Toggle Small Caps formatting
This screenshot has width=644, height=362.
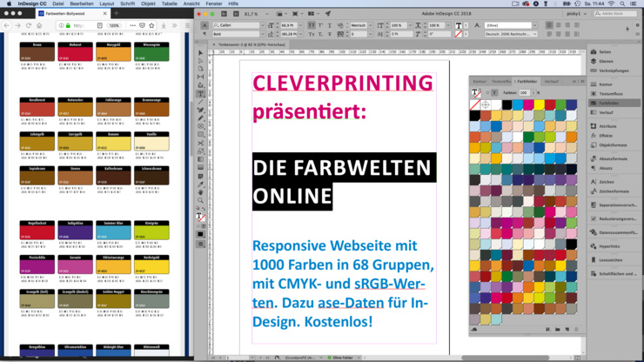pyautogui.click(x=312, y=34)
